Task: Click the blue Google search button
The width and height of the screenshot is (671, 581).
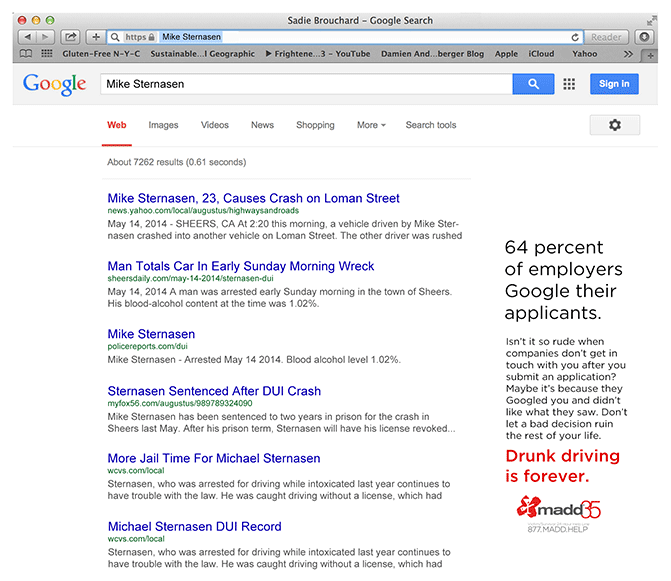Action: click(x=533, y=84)
